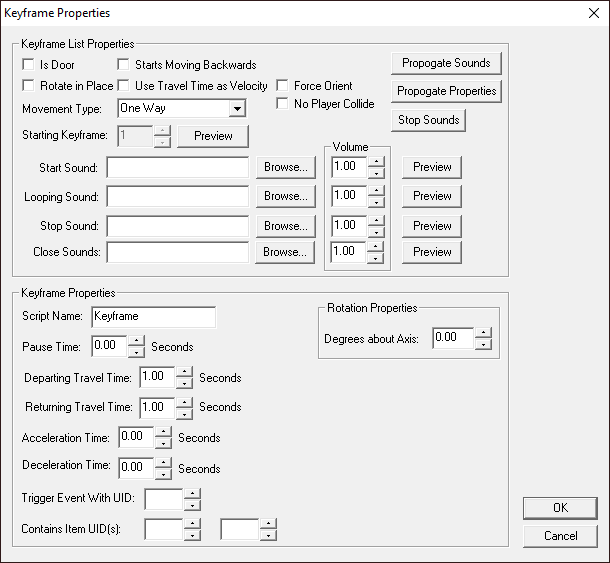
Task: Increase Trigger Event With UID spinner
Action: 192,493
